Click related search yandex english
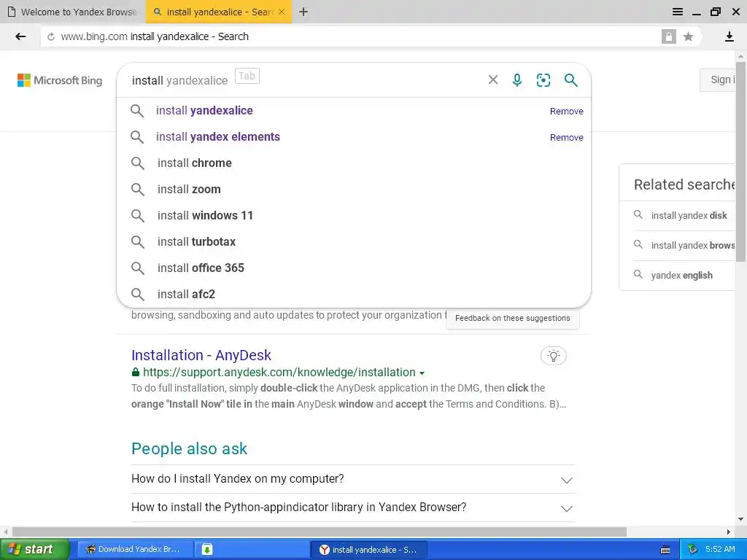The width and height of the screenshot is (747, 560). point(682,275)
